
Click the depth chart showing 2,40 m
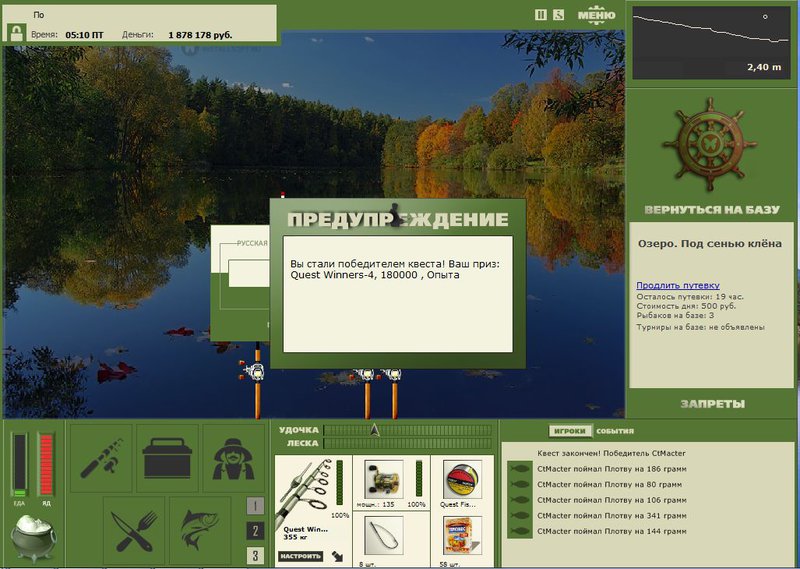711,43
